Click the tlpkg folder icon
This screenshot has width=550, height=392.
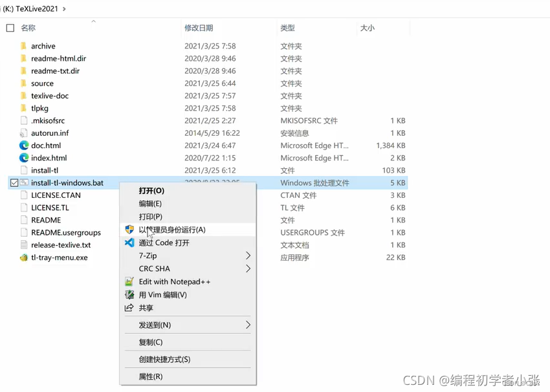pos(23,108)
